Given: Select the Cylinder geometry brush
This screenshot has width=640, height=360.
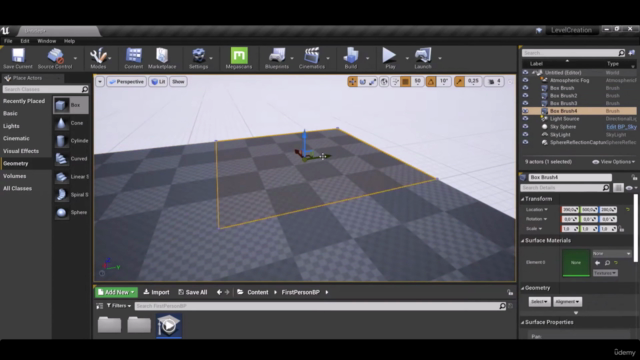Looking at the screenshot, I should click(x=71, y=141).
